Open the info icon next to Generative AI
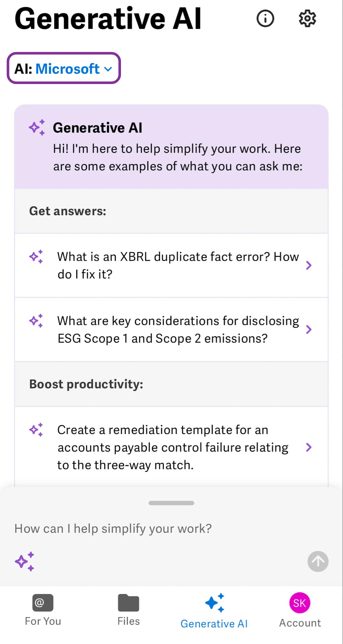The image size is (343, 644). coord(265,18)
